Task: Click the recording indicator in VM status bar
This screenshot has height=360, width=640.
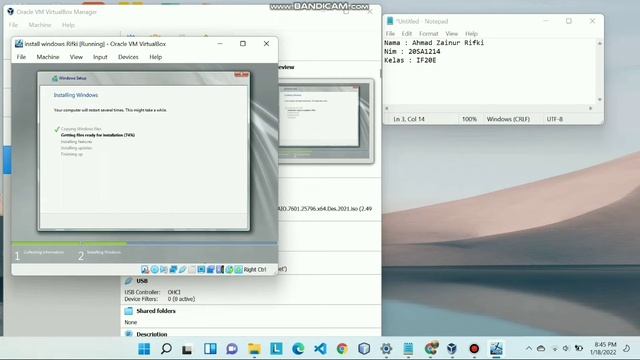Action: click(211, 269)
